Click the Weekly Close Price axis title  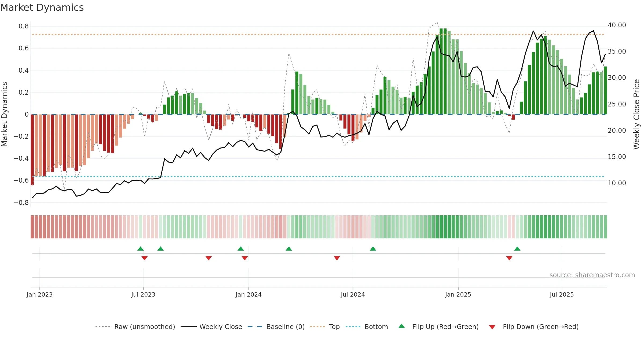click(x=636, y=114)
